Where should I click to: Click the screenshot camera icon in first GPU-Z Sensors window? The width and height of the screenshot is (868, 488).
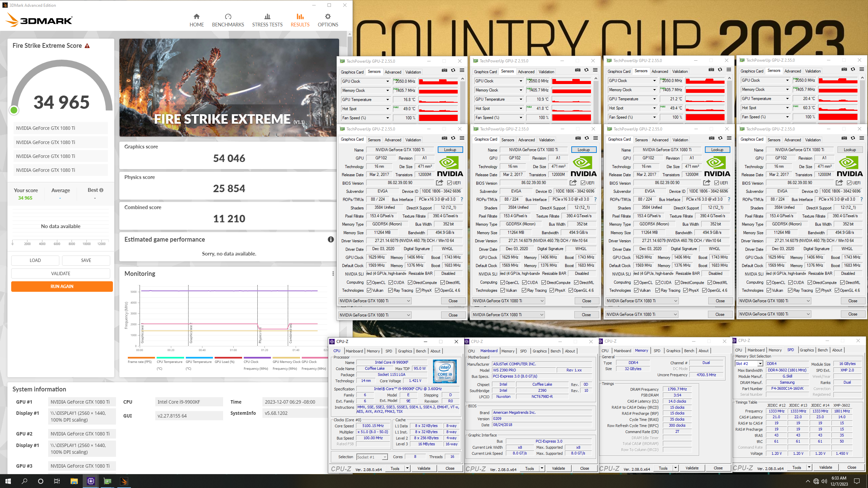click(x=444, y=70)
